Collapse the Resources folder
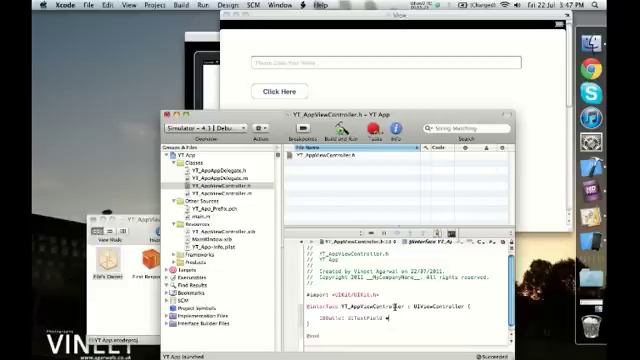 (x=174, y=224)
